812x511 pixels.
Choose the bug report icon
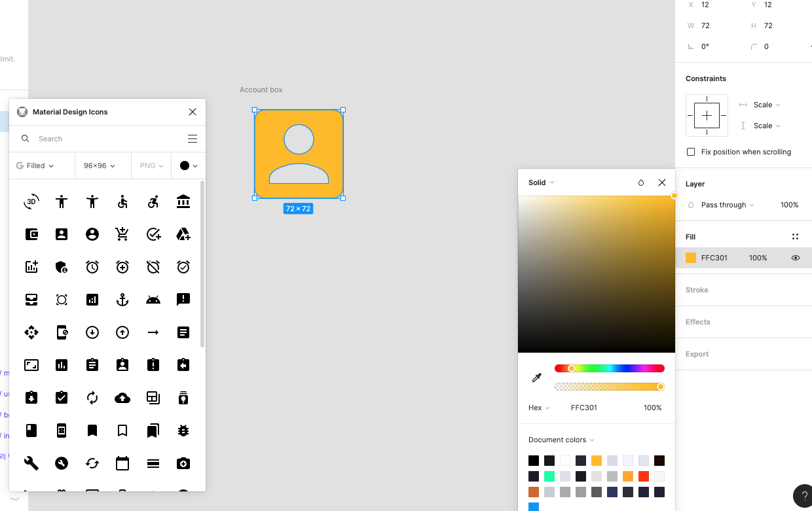click(x=183, y=431)
